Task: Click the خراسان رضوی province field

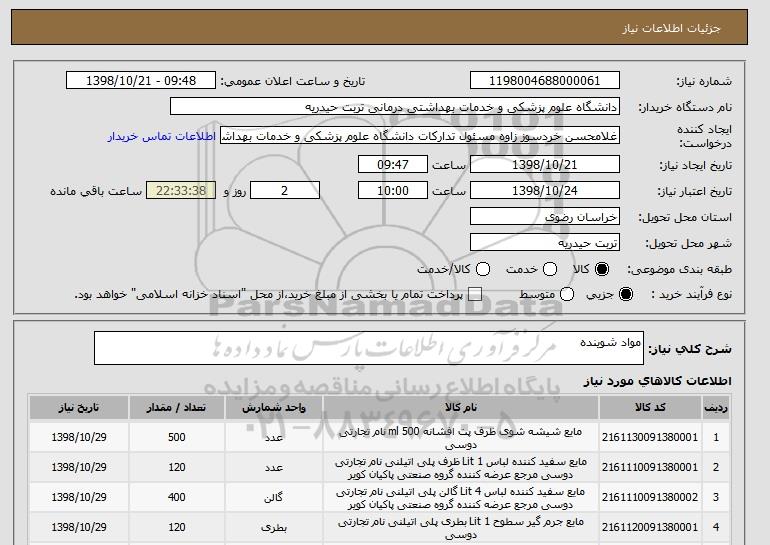Action: [x=545, y=217]
